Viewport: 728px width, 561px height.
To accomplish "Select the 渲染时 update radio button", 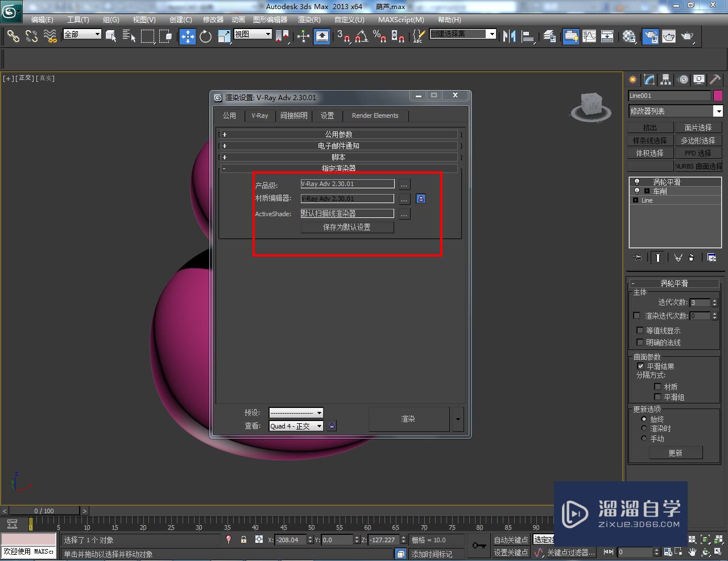I will click(644, 428).
